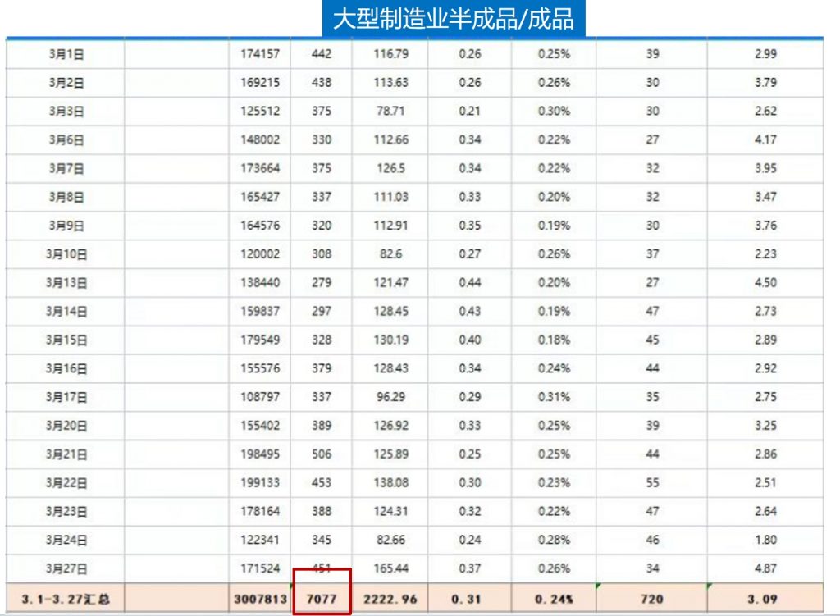
Task: Click the value 179549 in 3月15日 row
Action: point(260,340)
